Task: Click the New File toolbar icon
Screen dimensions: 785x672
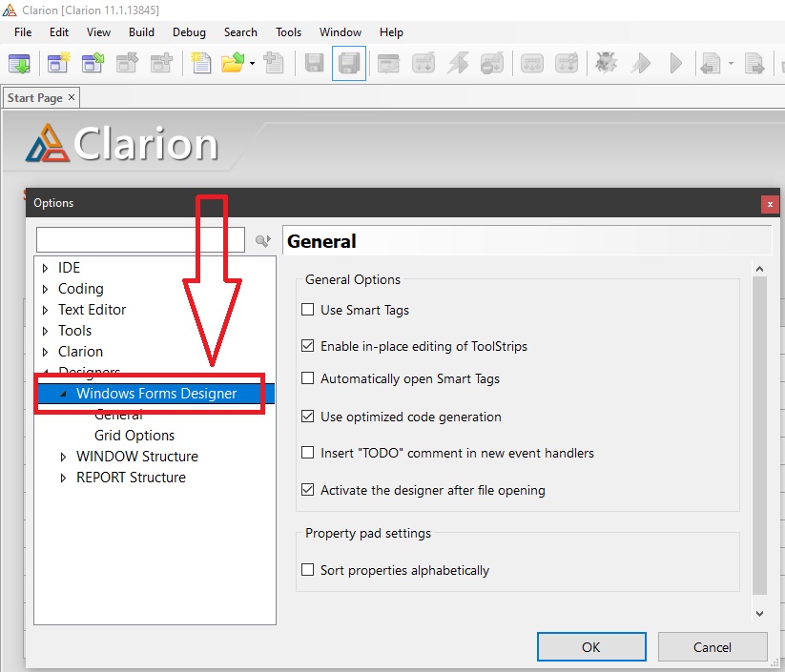Action: click(x=199, y=63)
